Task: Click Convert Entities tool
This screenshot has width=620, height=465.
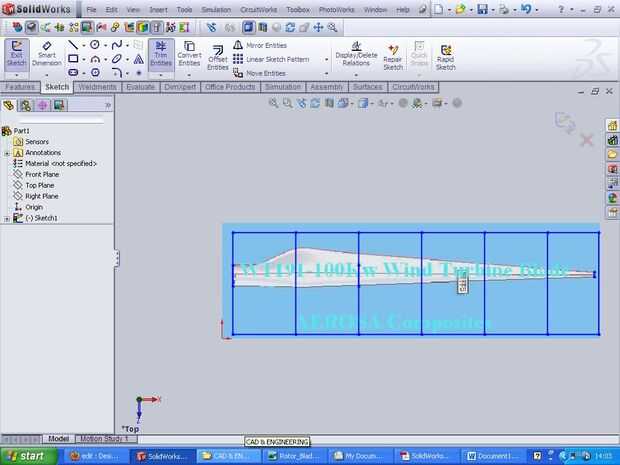Action: coord(189,53)
